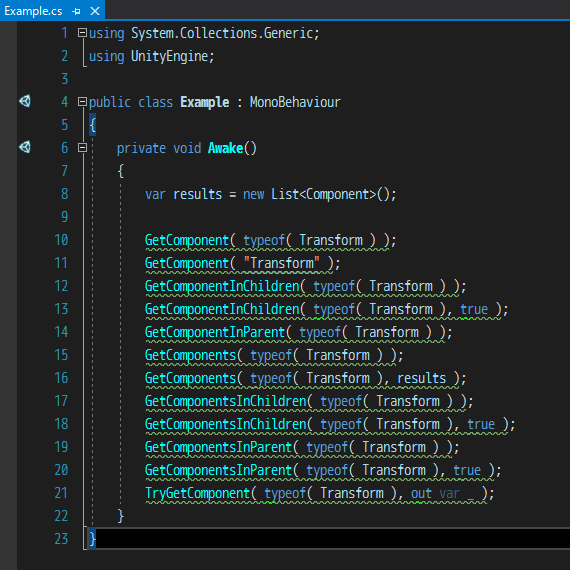The height and width of the screenshot is (570, 570).
Task: Click GetComponentsInParent on line 20
Action: [x=218, y=470]
